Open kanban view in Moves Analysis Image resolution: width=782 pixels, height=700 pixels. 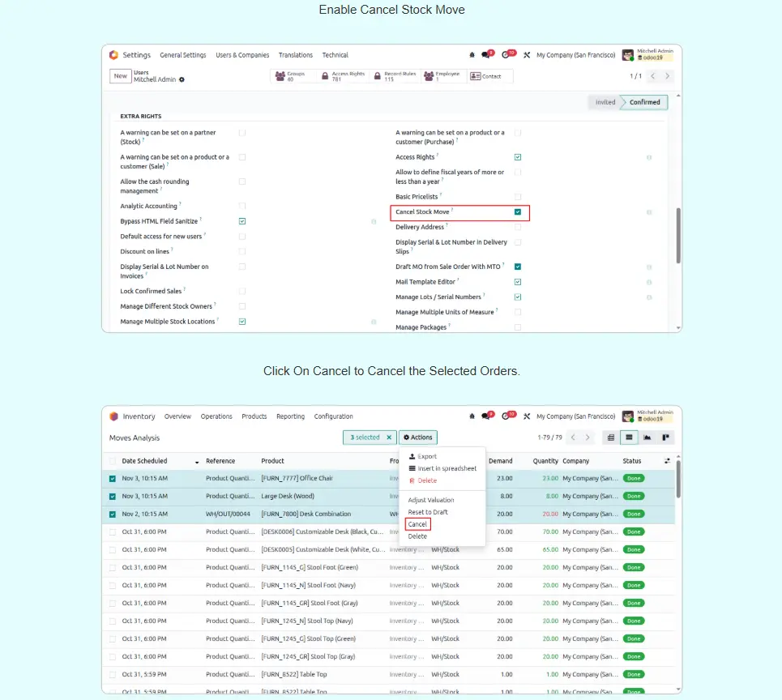(665, 437)
